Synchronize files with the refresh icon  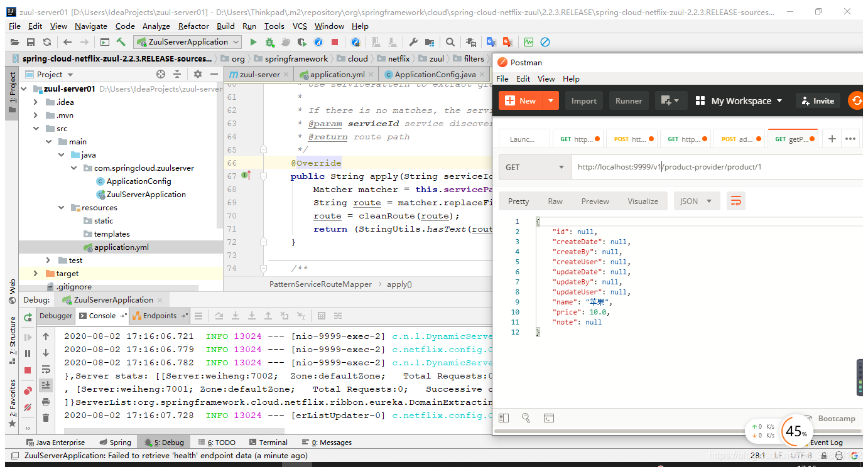coord(46,42)
